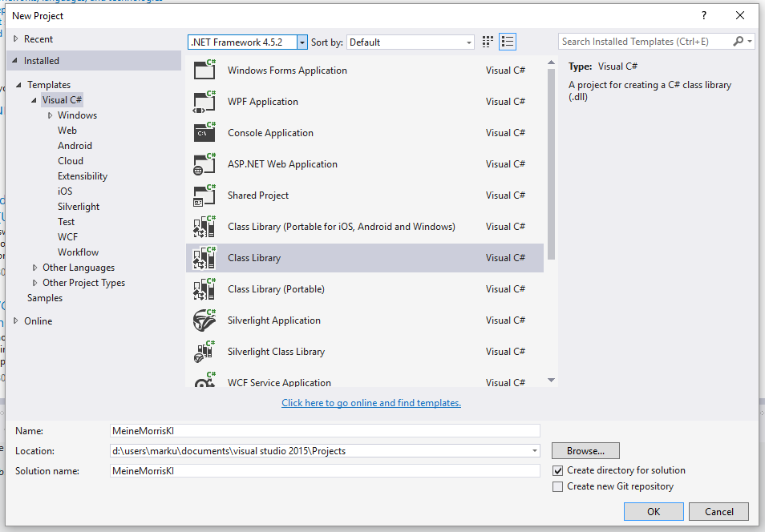Click the WPF Application template icon

(x=205, y=102)
